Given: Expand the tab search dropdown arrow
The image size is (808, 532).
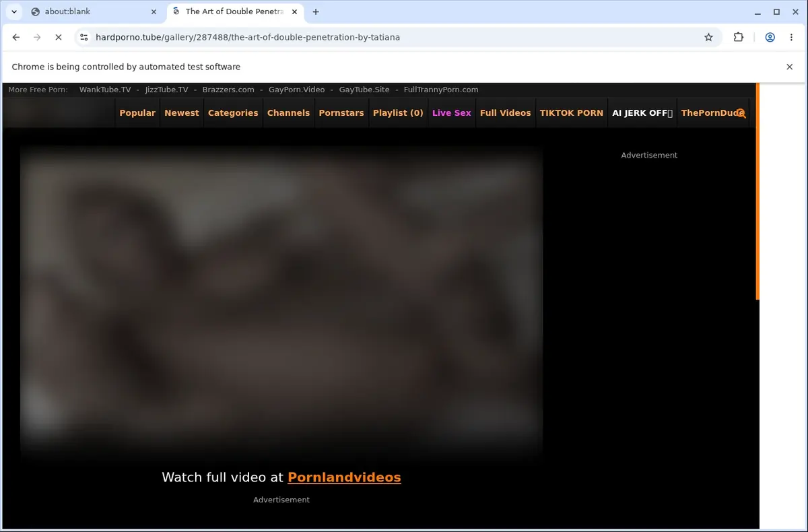Looking at the screenshot, I should tap(14, 11).
